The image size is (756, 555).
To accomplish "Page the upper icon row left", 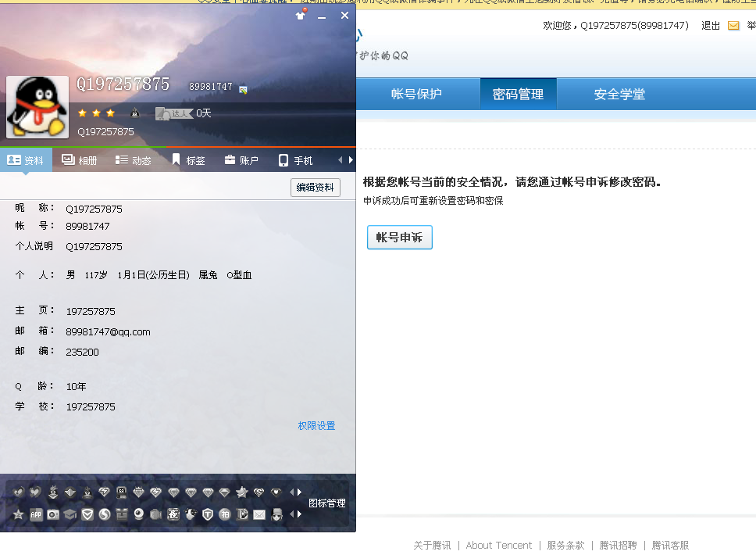I will [x=291, y=492].
